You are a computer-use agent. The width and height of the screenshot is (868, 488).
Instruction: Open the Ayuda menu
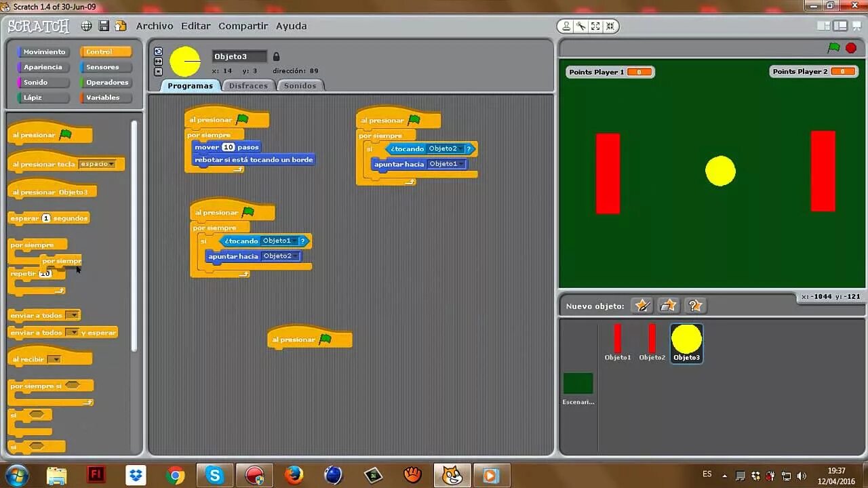click(x=291, y=26)
